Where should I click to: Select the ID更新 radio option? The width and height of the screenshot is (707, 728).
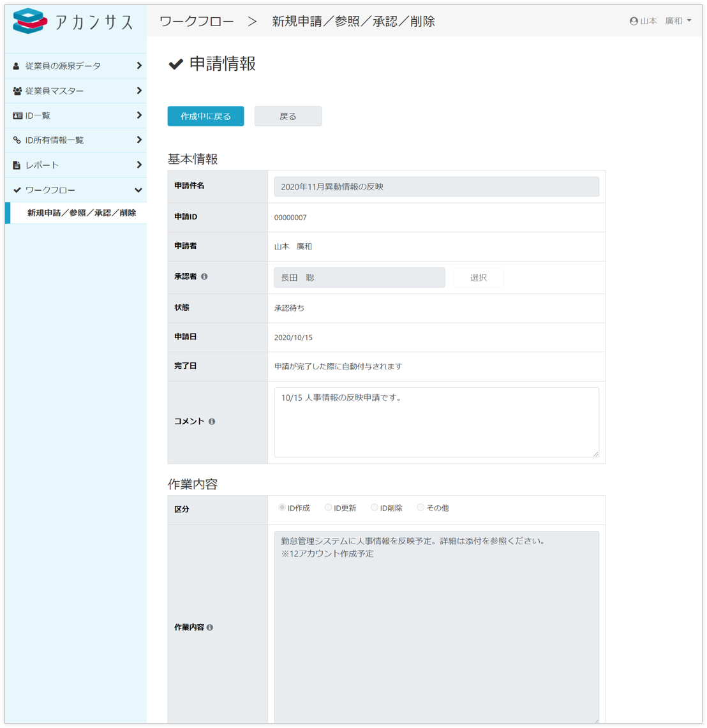coord(328,508)
